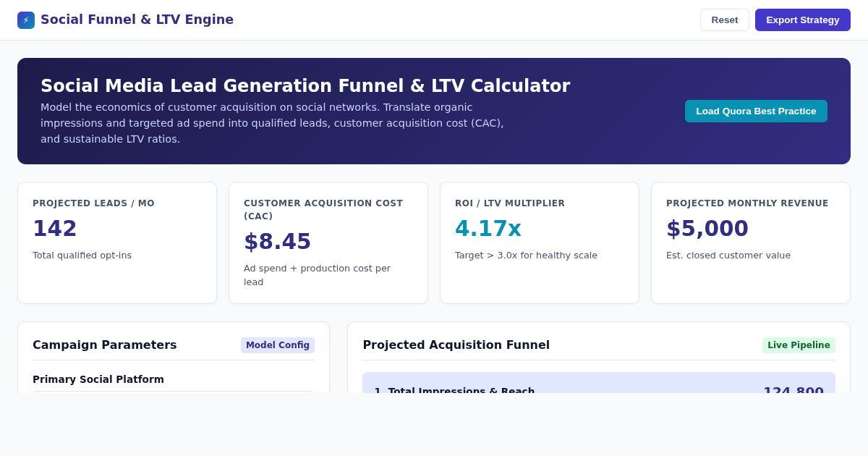This screenshot has height=456, width=868.
Task: Load Quora Best Practice preset
Action: point(756,111)
